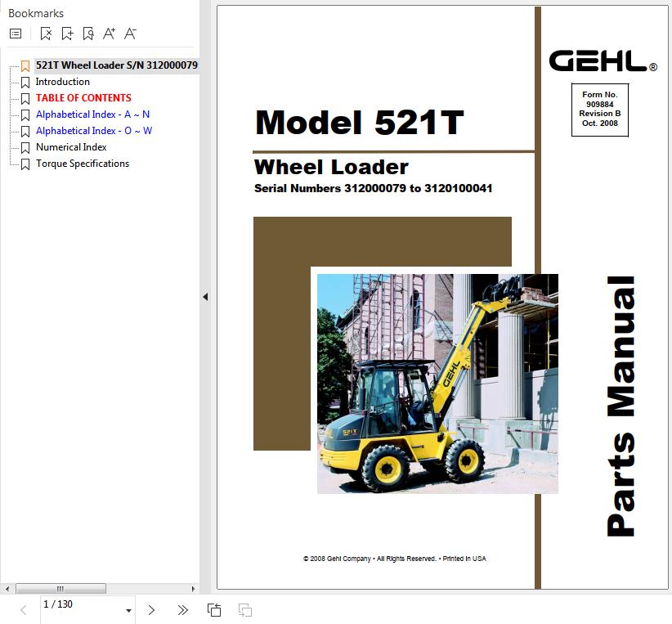Go to Alphabetical Index - A ~ N
The width and height of the screenshot is (672, 624).
pos(92,114)
